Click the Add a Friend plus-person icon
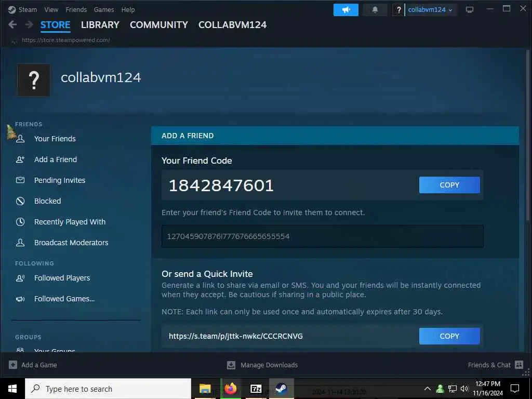Screen dimensions: 532x399 [20, 159]
